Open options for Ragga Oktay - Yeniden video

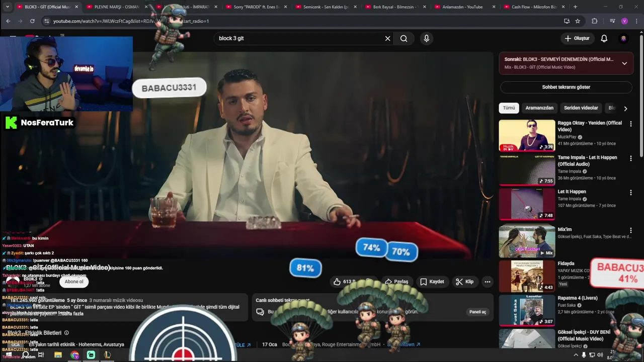630,124
